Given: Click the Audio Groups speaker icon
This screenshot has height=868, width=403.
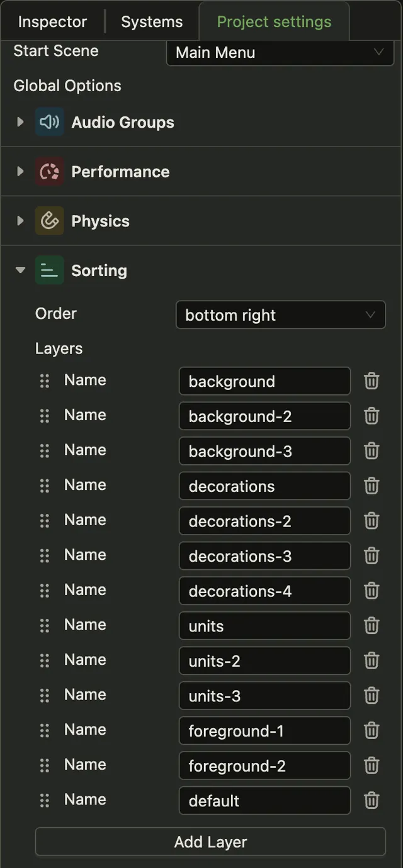Looking at the screenshot, I should click(x=49, y=122).
